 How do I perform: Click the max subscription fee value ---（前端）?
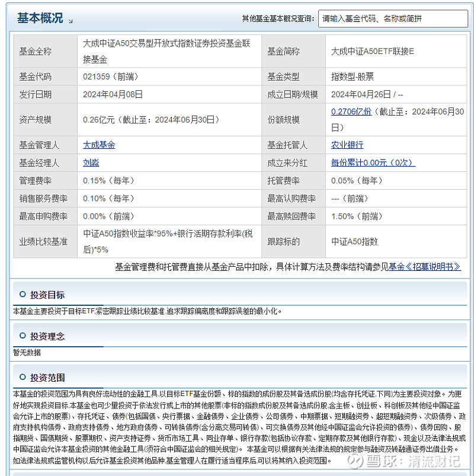click(x=350, y=199)
